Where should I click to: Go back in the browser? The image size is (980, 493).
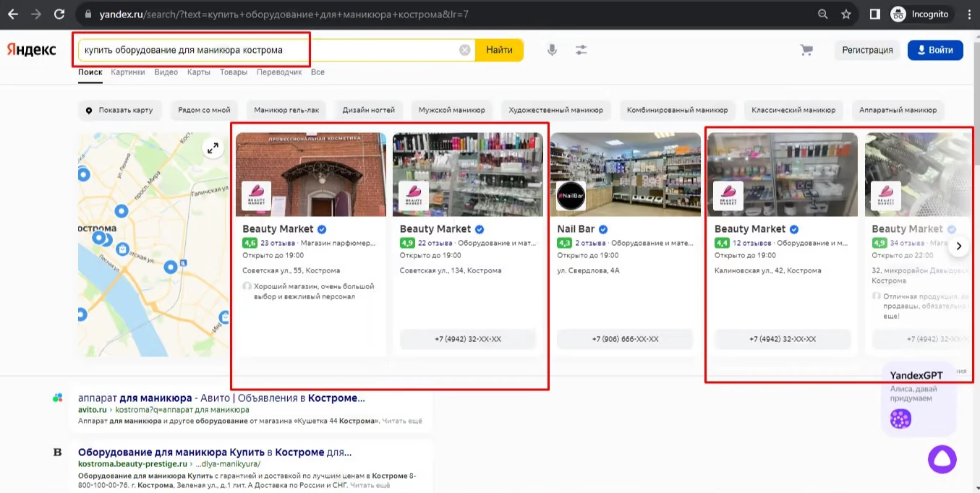click(x=12, y=14)
